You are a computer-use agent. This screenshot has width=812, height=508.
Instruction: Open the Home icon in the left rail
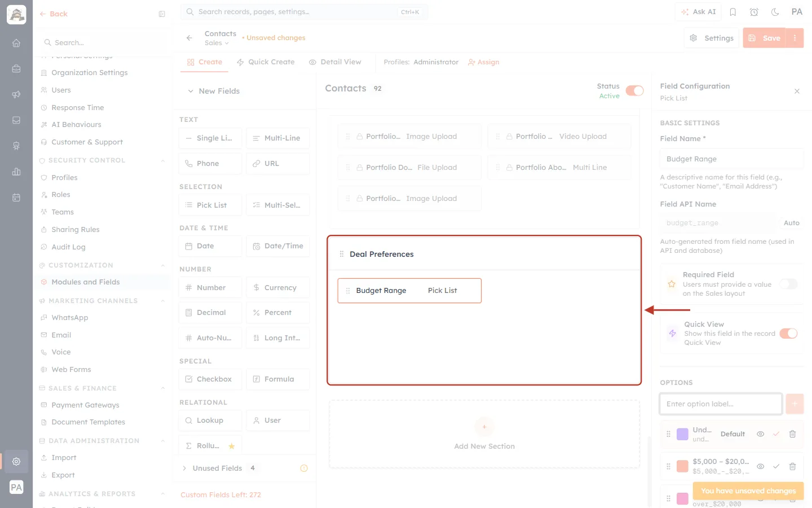coord(16,43)
